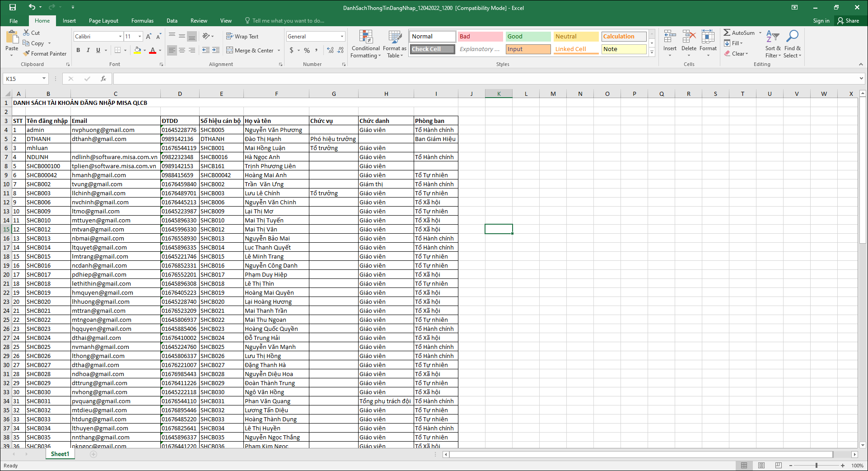Click the AutoSum sigma icon
This screenshot has height=471, width=868.
coord(727,33)
